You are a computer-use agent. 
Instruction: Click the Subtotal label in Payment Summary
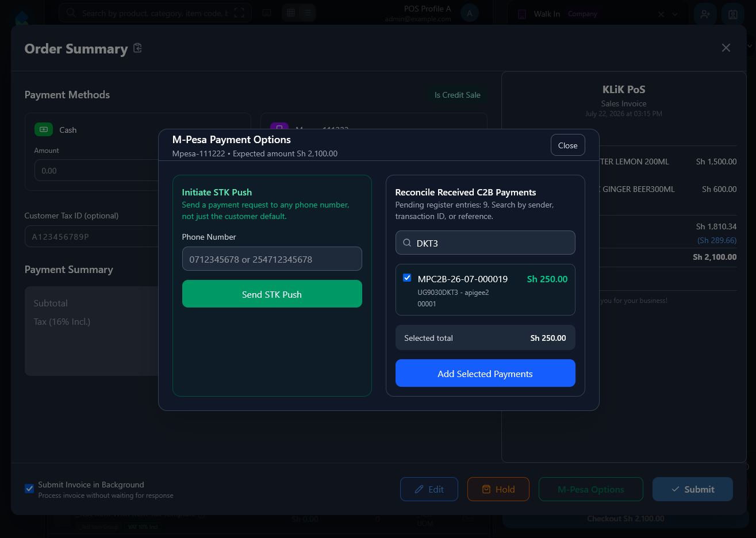50,303
